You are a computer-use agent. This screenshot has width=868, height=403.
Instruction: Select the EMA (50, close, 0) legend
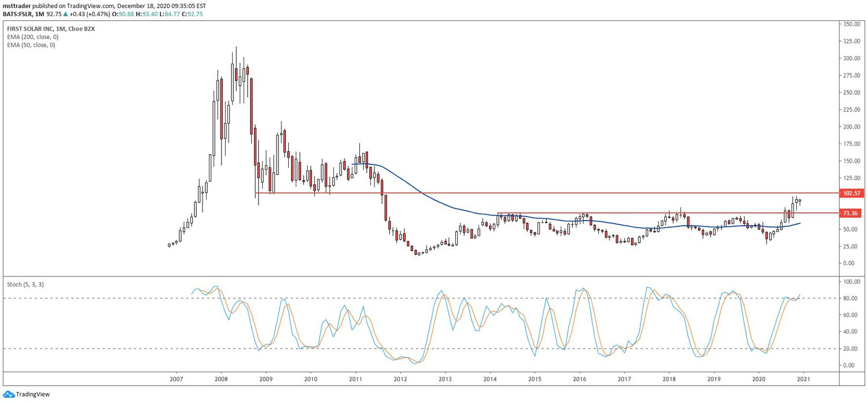[31, 45]
